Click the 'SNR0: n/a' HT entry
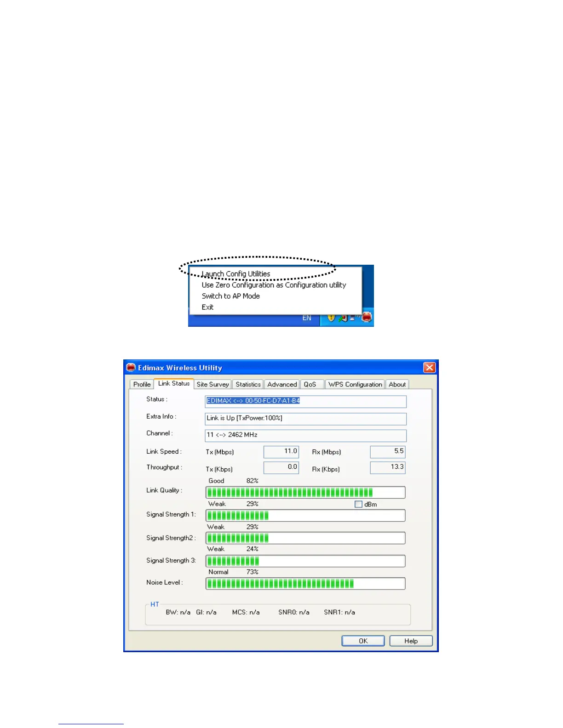 coord(293,612)
